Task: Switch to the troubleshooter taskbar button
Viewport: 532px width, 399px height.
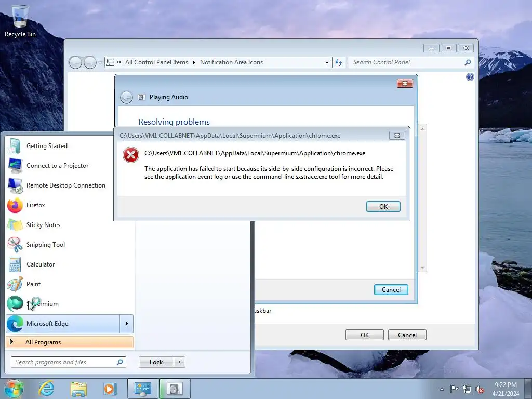Action: point(175,389)
